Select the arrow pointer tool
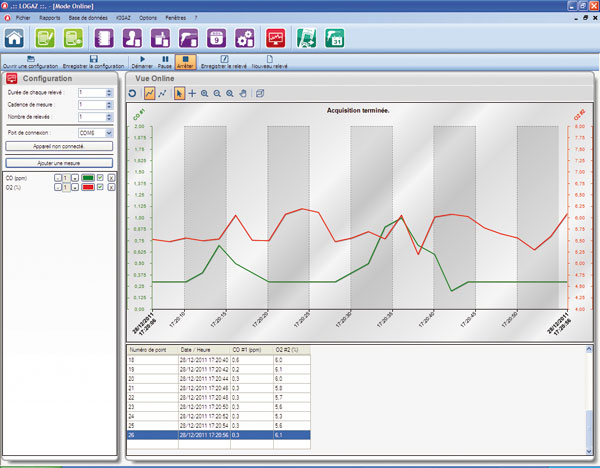 [179, 93]
